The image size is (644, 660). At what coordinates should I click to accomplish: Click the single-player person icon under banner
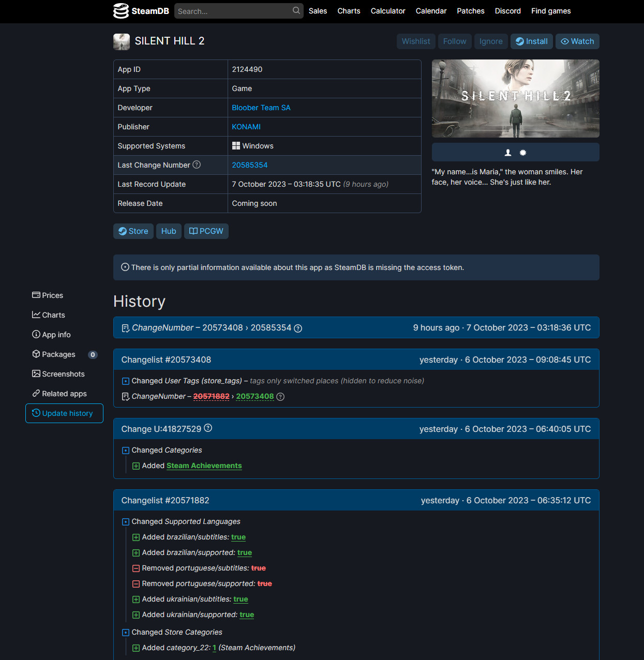(508, 153)
